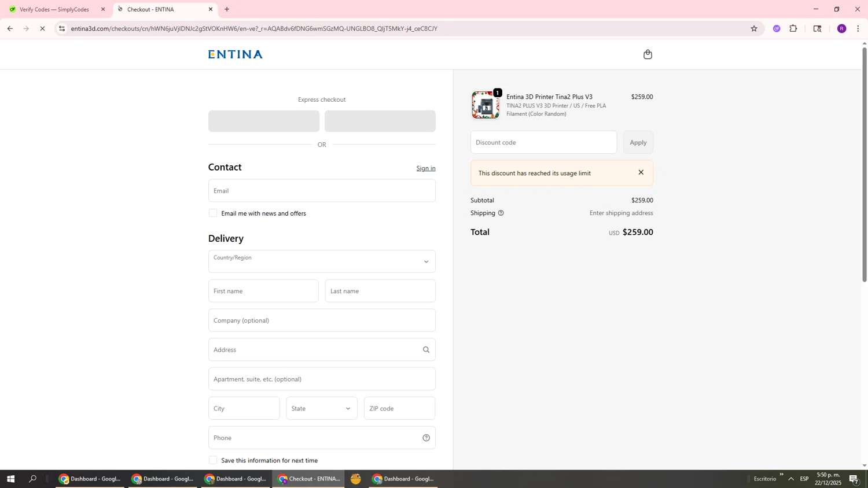Dismiss the discount usage limit message

click(641, 172)
